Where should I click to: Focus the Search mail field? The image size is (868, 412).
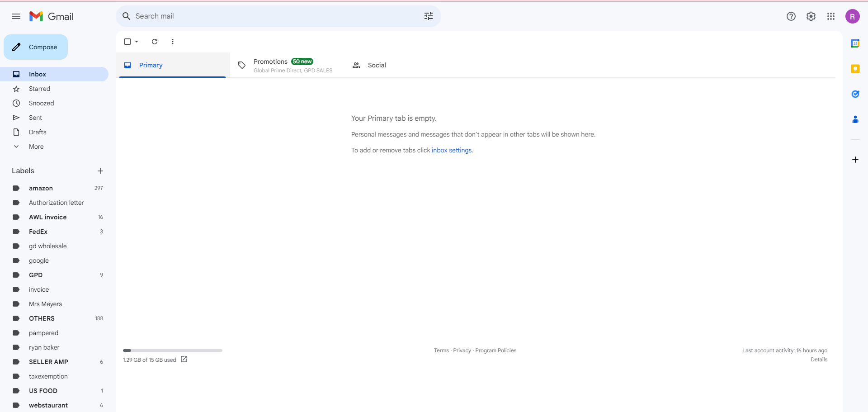[278, 16]
